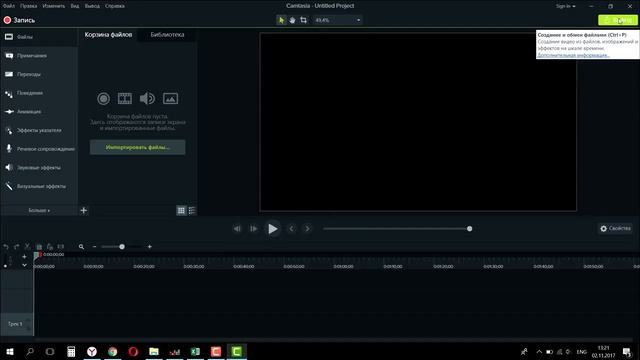Viewport: 640px width, 360px height.
Task: Switch media bin to list view
Action: [192, 210]
